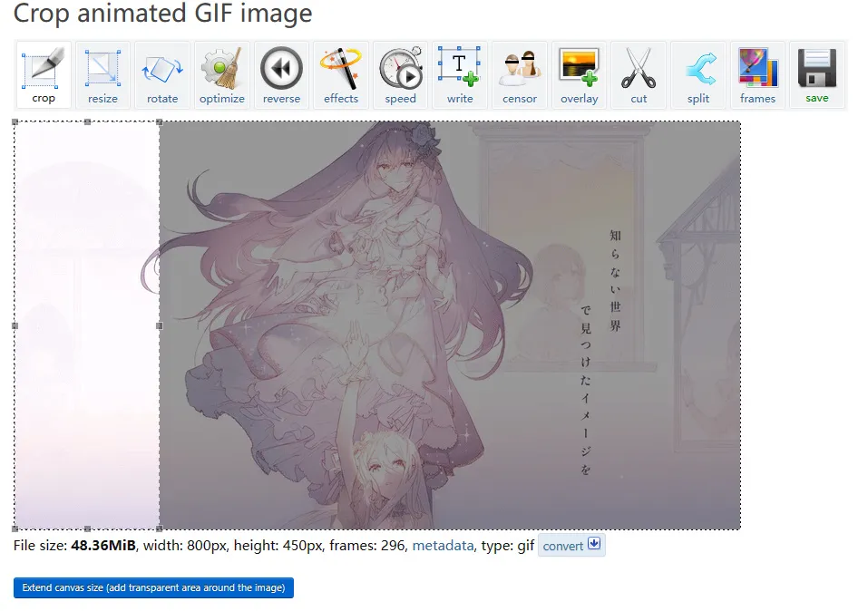
Task: Open the resize tool
Action: click(103, 74)
